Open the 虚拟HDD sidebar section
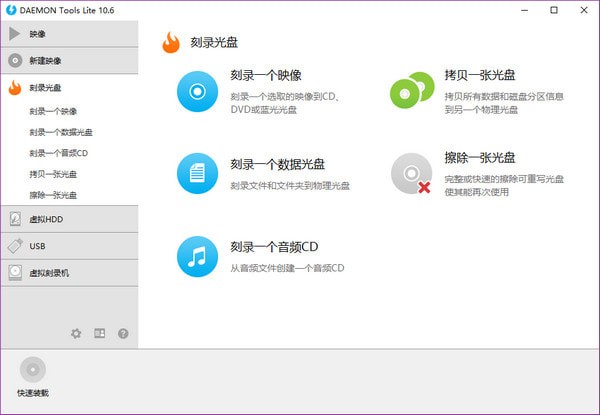The image size is (600, 415). tap(69, 219)
